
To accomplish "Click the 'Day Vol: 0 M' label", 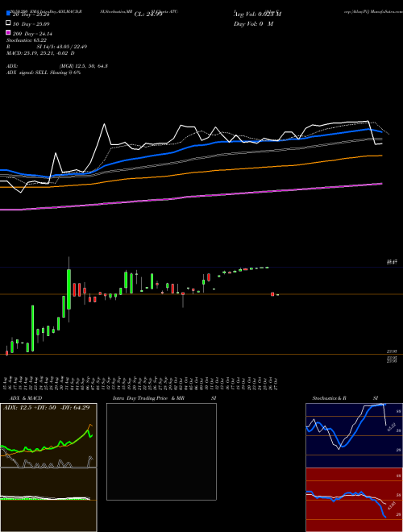I will (253, 23).
